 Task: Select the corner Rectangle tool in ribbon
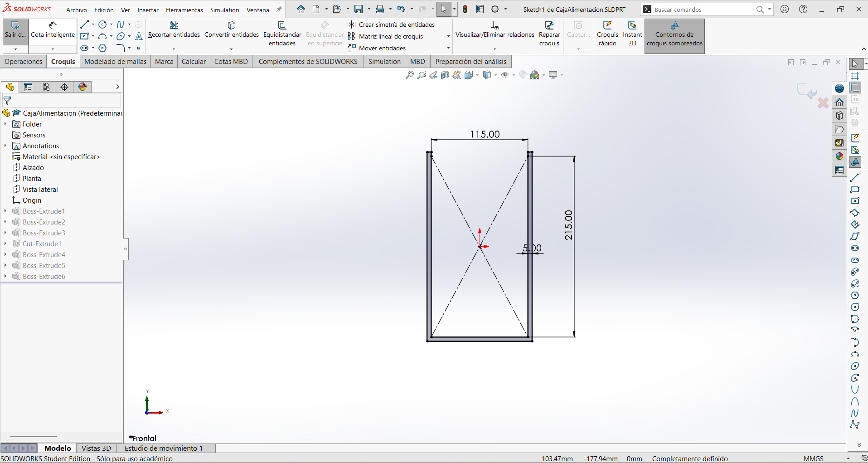click(x=84, y=36)
